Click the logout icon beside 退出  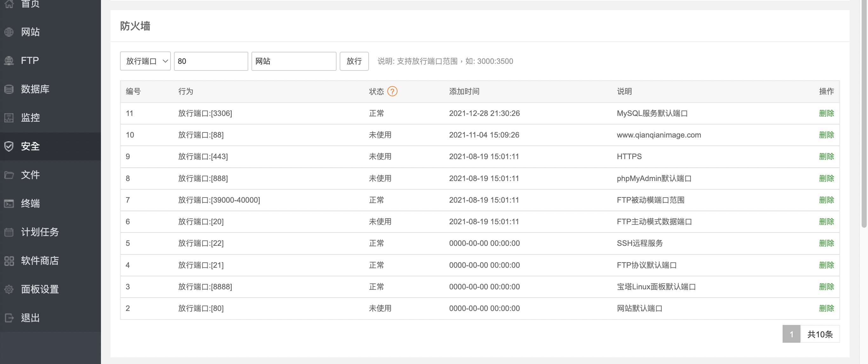coord(9,318)
